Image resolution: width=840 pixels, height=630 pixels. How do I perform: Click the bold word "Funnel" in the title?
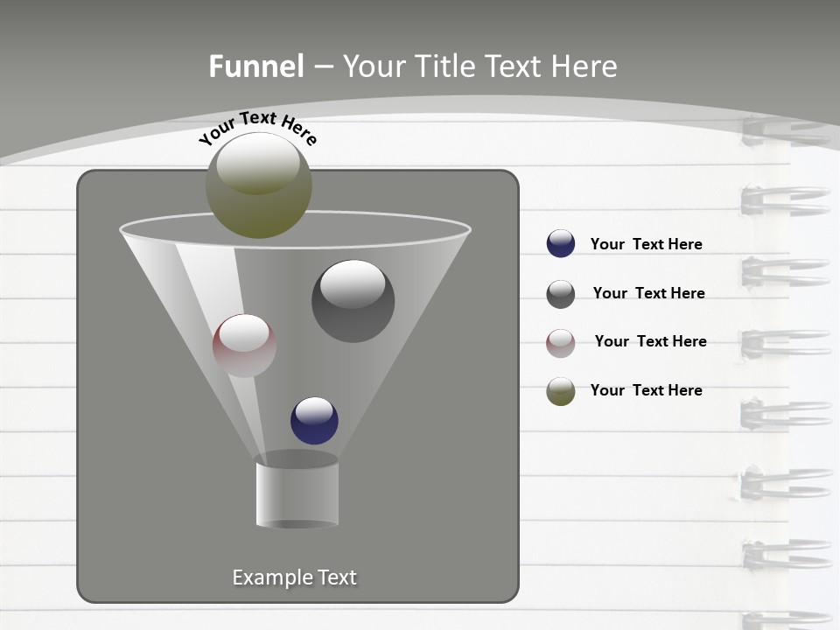256,66
